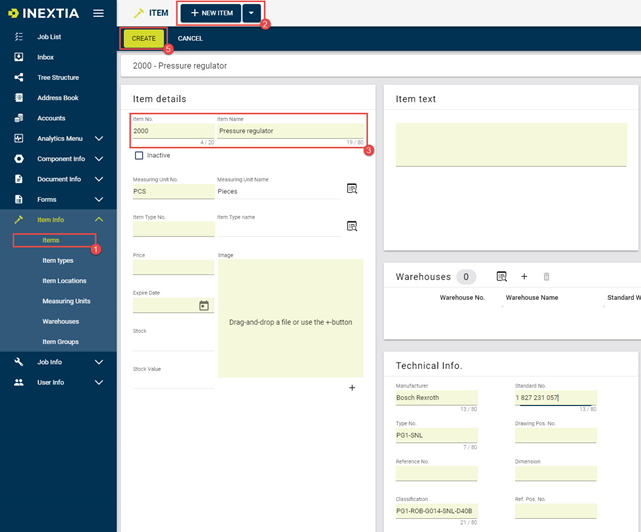This screenshot has height=532, width=641.
Task: Open the Measuring Unit lookup icon
Action: (352, 189)
